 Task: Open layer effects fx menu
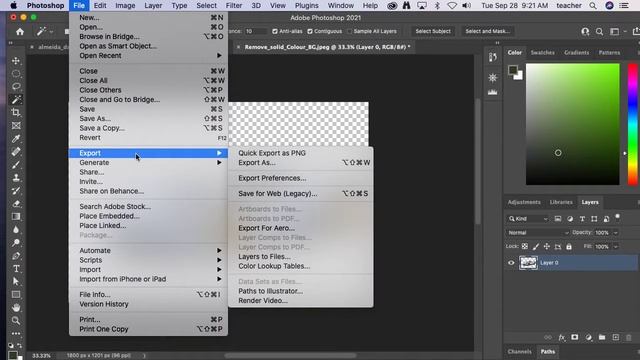pos(562,337)
